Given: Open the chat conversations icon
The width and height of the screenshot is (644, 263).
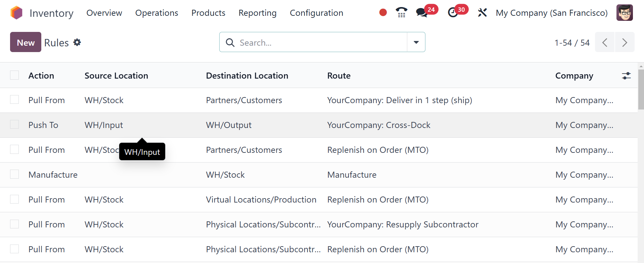Looking at the screenshot, I should click(x=421, y=13).
